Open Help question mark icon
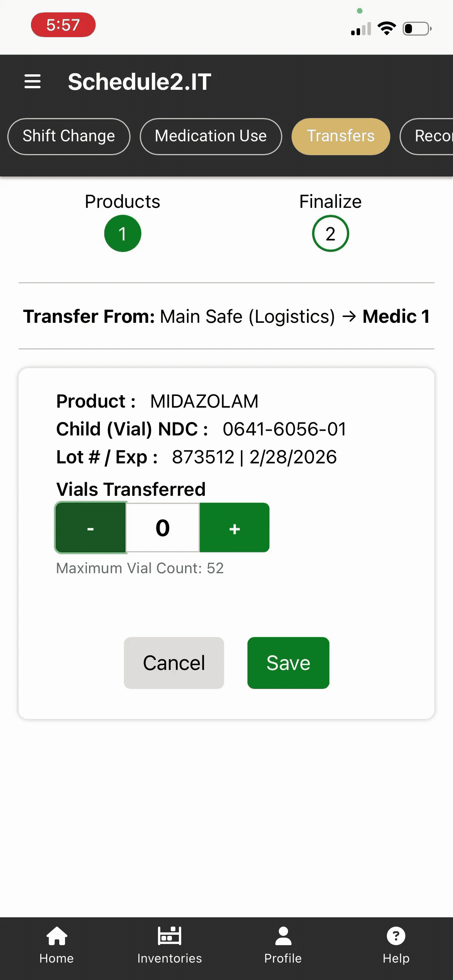453x980 pixels. click(396, 937)
